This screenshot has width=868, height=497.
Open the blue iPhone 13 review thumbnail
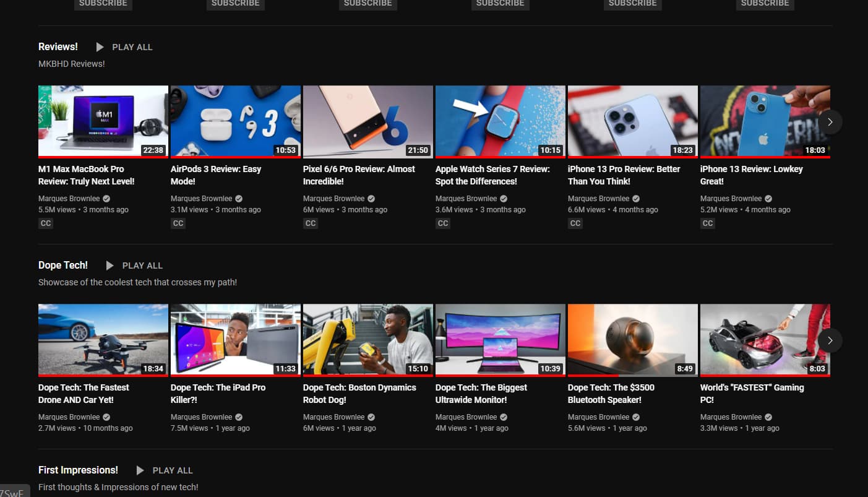[765, 122]
